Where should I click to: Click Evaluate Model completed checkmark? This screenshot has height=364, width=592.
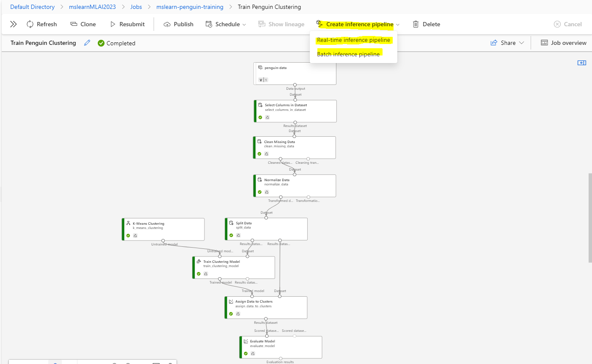point(245,353)
